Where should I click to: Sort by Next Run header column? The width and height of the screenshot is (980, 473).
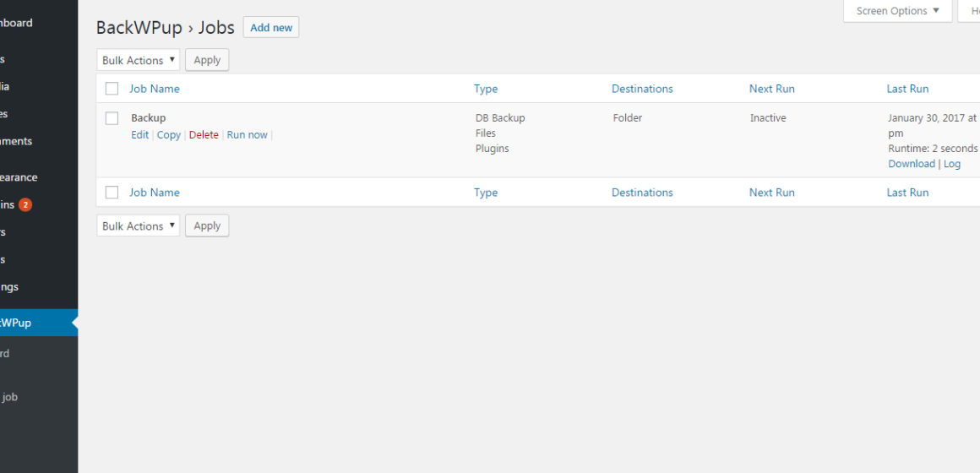pyautogui.click(x=772, y=89)
